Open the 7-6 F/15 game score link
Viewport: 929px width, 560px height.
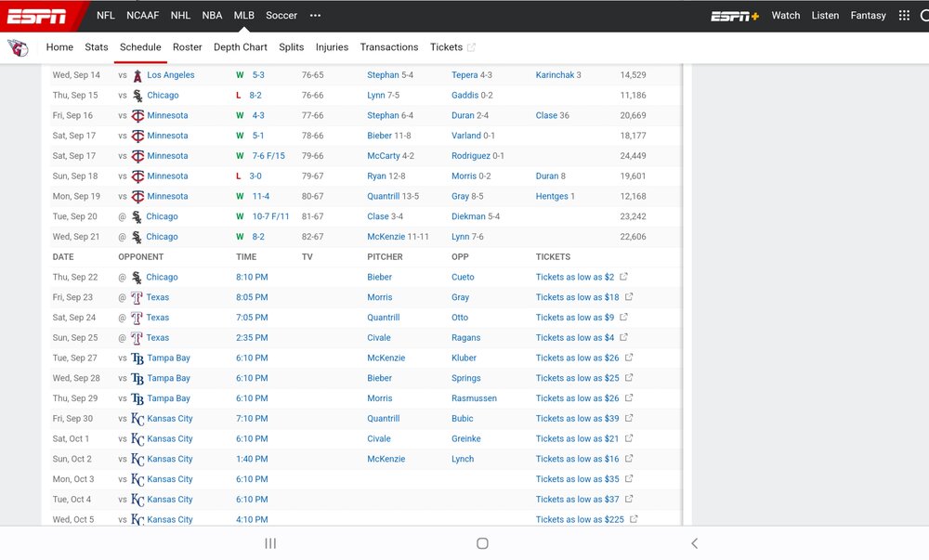(x=268, y=156)
